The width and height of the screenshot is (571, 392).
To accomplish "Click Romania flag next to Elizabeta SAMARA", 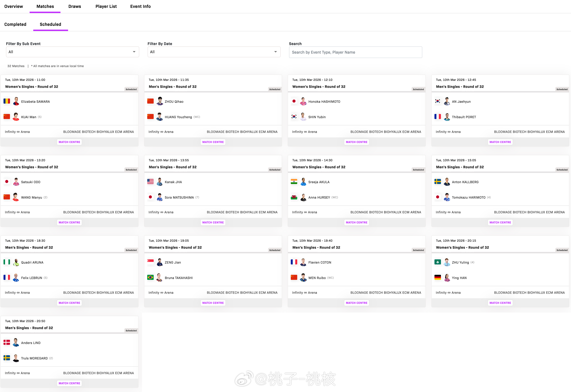I will click(7, 101).
